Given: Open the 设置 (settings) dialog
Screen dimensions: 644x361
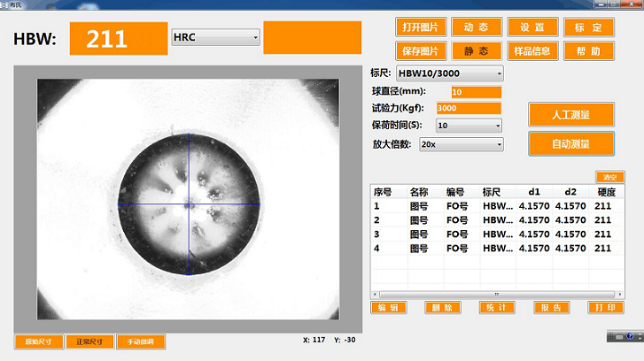Looking at the screenshot, I should [x=532, y=27].
